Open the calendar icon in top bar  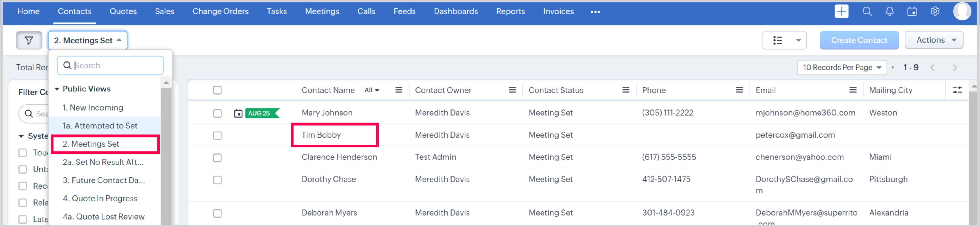click(x=912, y=11)
